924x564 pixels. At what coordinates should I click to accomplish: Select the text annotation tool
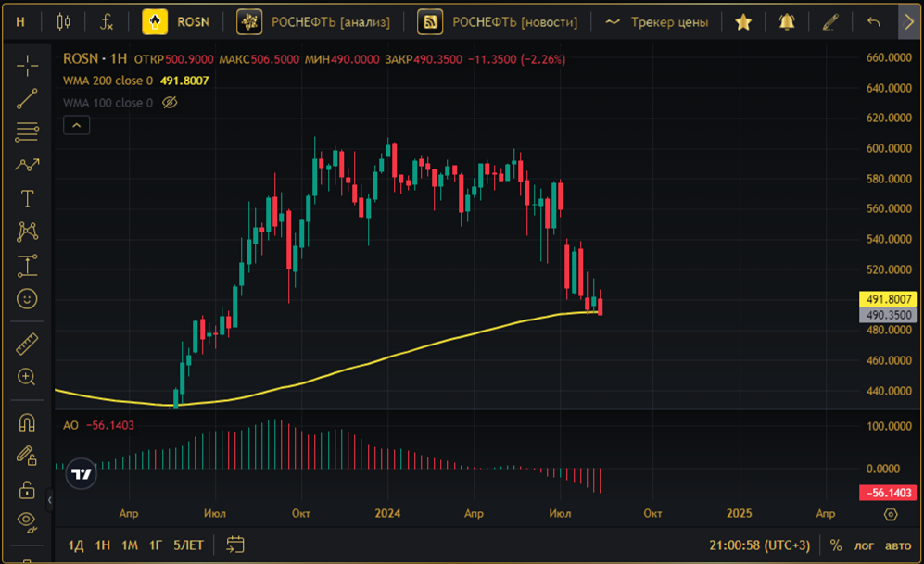(x=27, y=198)
